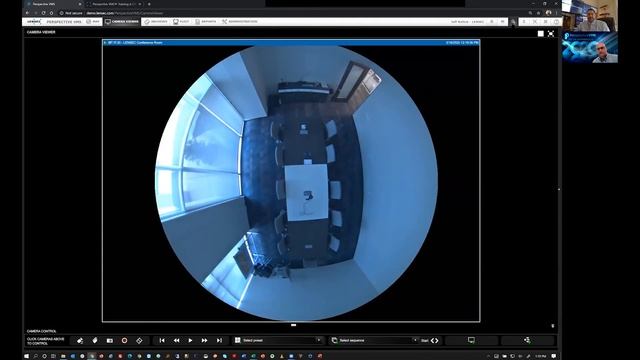Switch to the Perspective VMS browser tab
The image size is (640, 360).
53,4
